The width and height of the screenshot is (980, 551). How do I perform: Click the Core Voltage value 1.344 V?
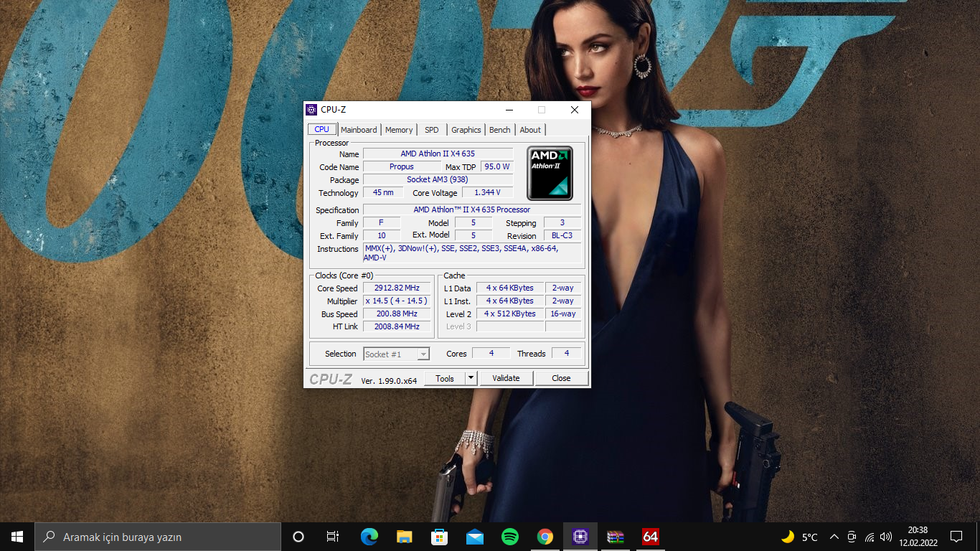(488, 192)
